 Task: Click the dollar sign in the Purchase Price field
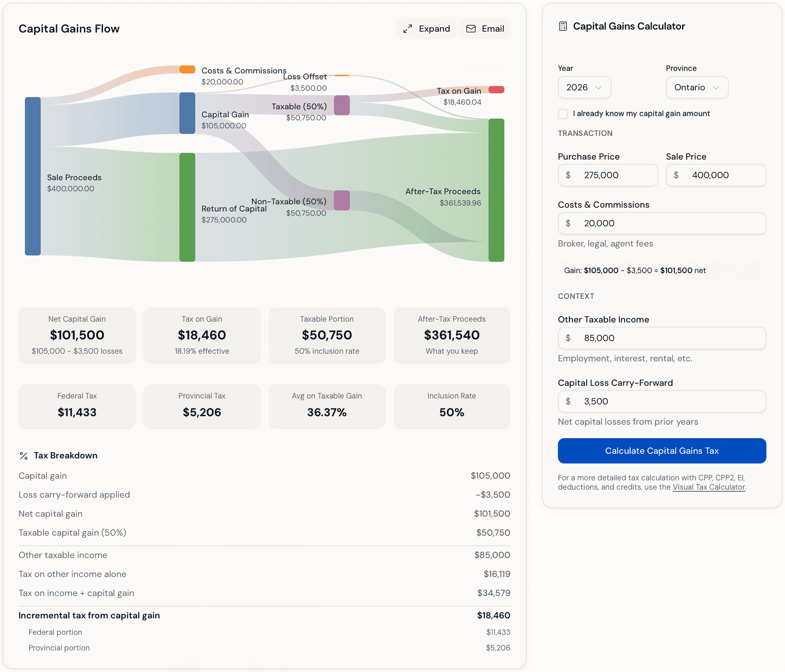coord(568,175)
